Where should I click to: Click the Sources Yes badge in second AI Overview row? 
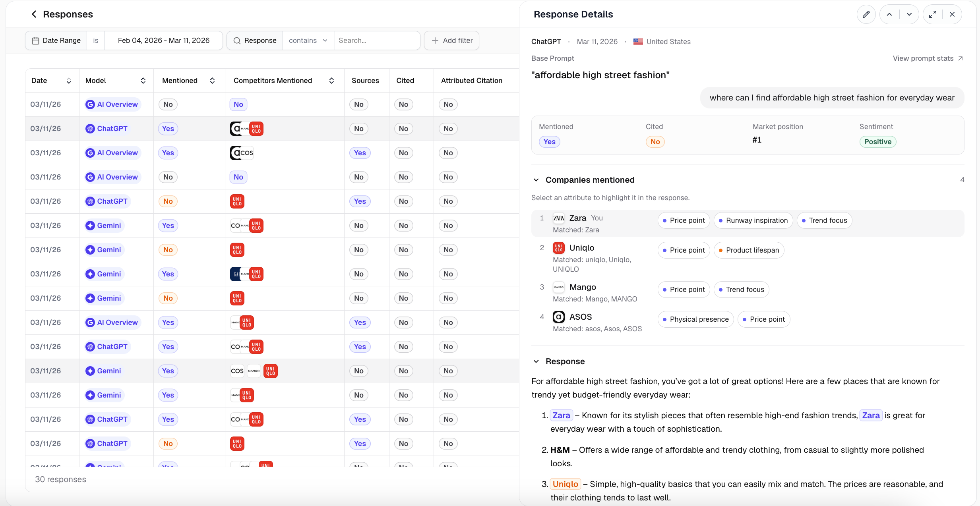(x=360, y=153)
